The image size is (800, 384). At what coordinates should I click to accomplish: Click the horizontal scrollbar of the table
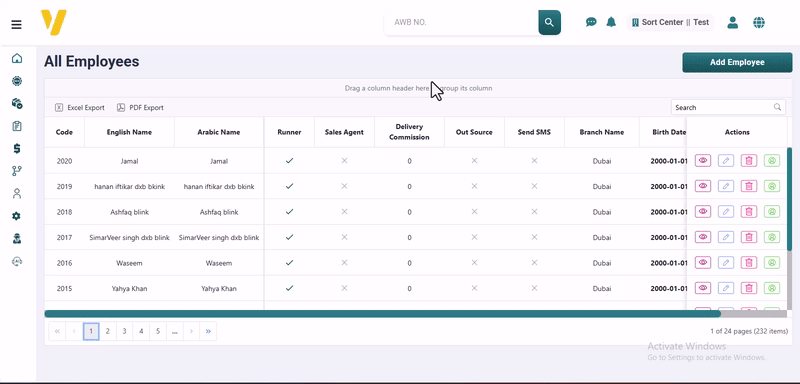[383, 314]
